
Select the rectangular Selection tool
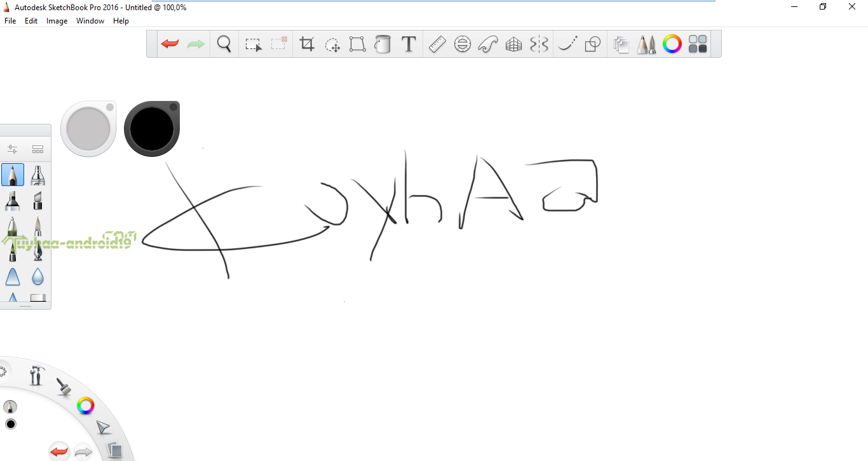(254, 44)
